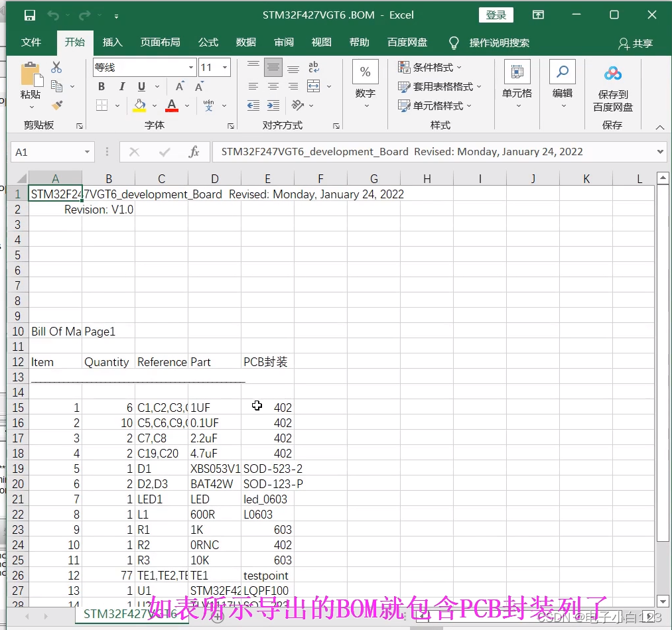The width and height of the screenshot is (672, 630).
Task: Click the Format Painter brush icon
Action: 57,104
